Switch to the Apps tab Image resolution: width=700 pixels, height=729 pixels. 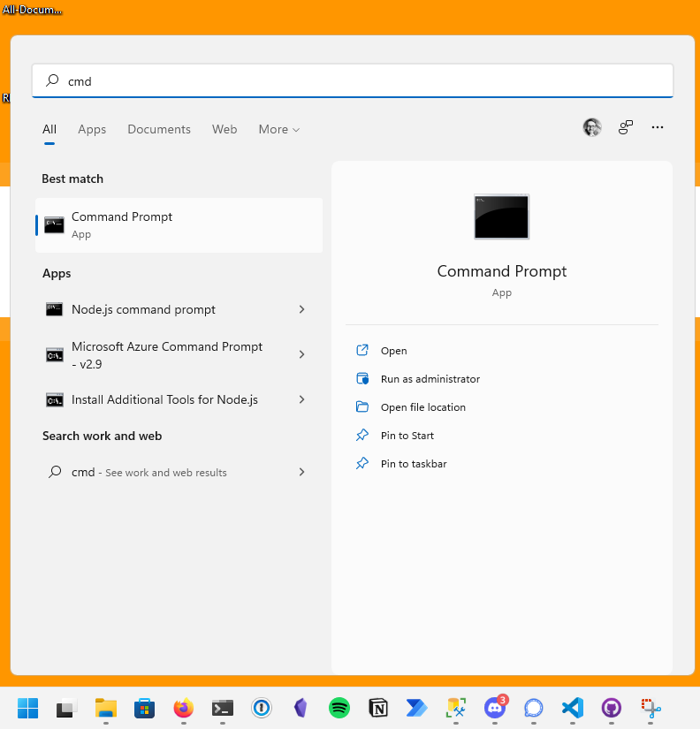92,130
